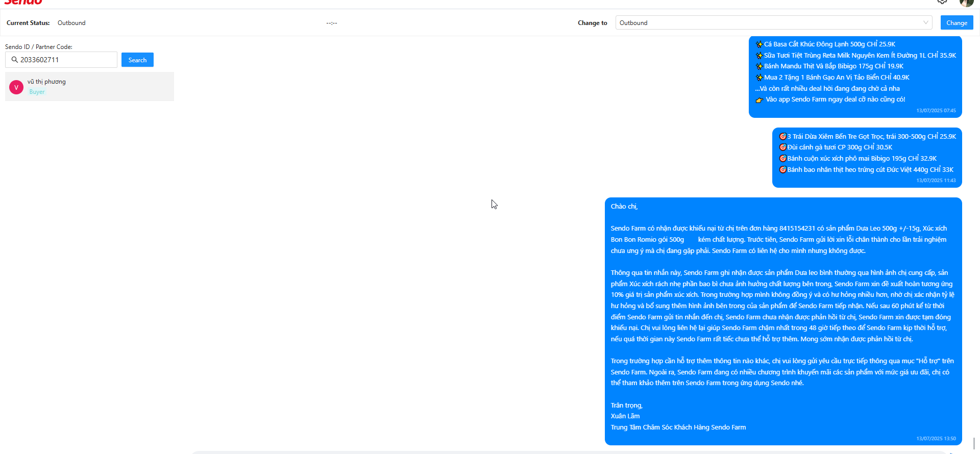Click the Sendo ID / Partner Code label
Viewport: 980px width, 454px height.
coord(39,47)
